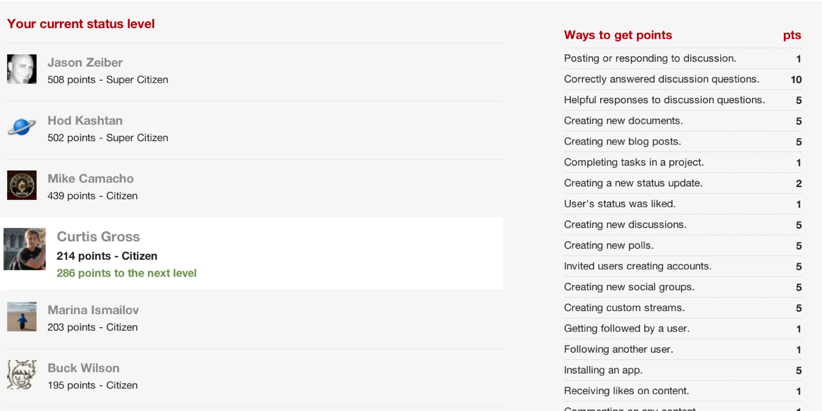Viewport: 822px width, 411px height.
Task: Click the '286 points to the next level' text
Action: pyautogui.click(x=126, y=273)
